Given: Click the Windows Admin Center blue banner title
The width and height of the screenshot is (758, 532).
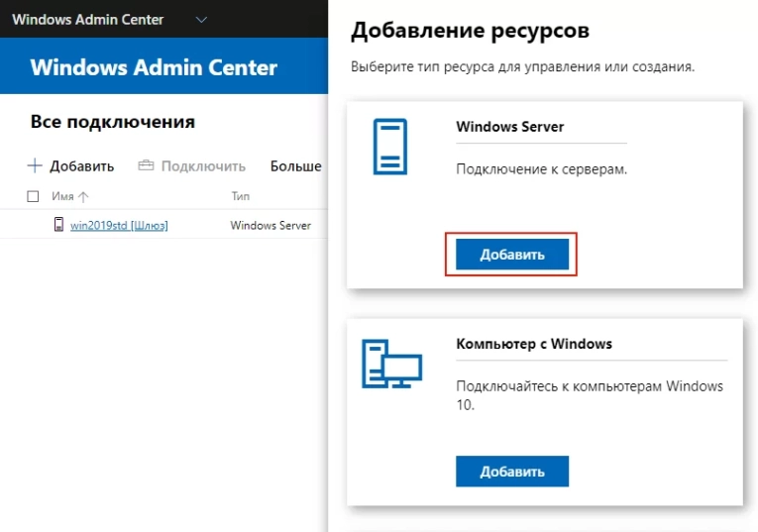Looking at the screenshot, I should coord(154,67).
